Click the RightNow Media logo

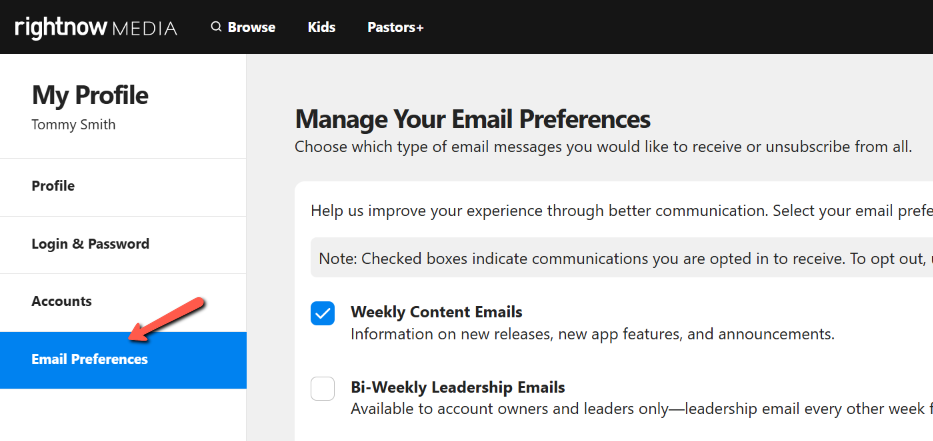[96, 27]
